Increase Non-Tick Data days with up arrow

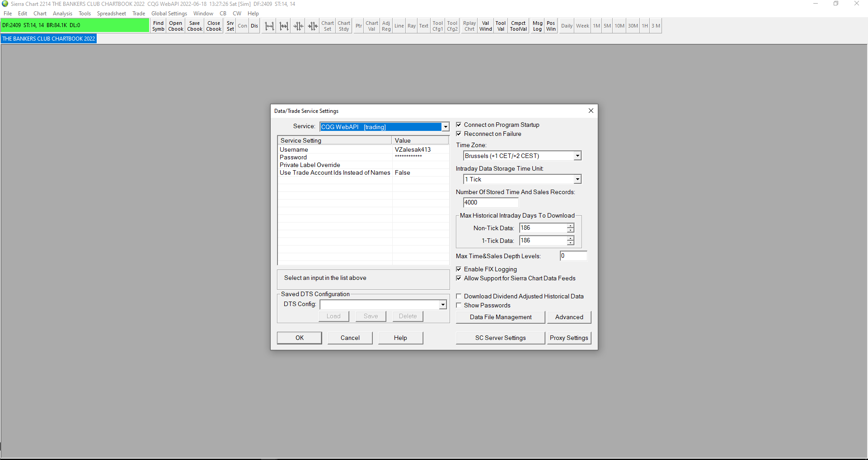[x=571, y=226]
